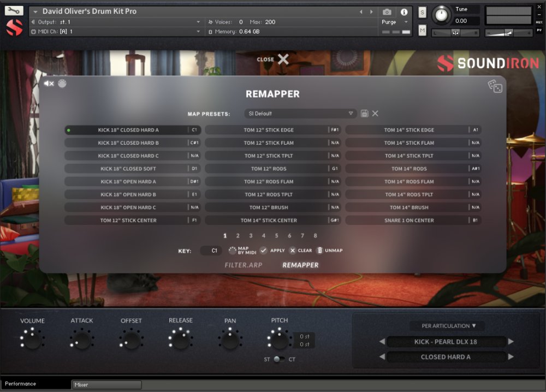This screenshot has height=392, width=546.
Task: Switch to the Filter.Arp tab
Action: coord(244,265)
